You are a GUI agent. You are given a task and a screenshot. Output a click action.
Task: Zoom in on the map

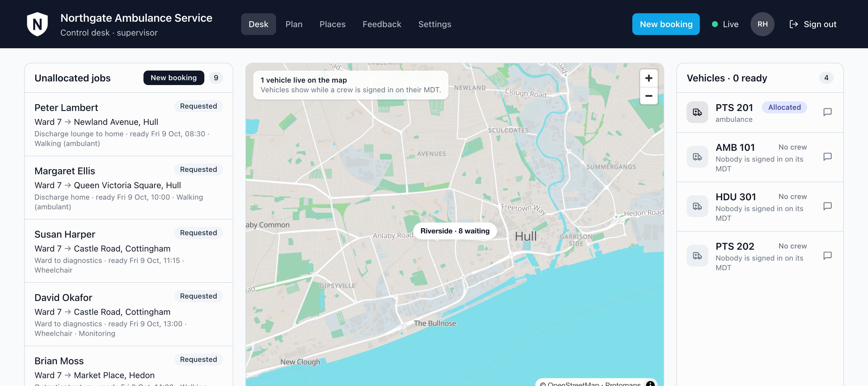649,78
